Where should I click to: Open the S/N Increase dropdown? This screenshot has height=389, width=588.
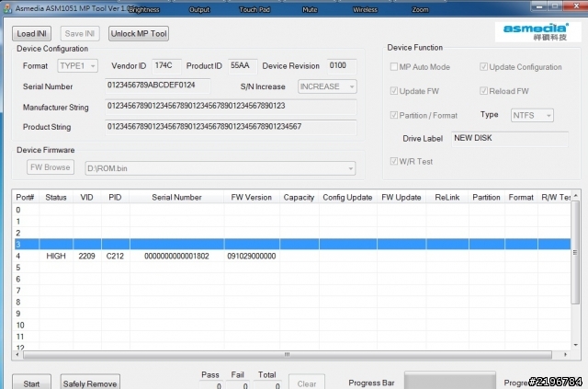click(x=327, y=86)
